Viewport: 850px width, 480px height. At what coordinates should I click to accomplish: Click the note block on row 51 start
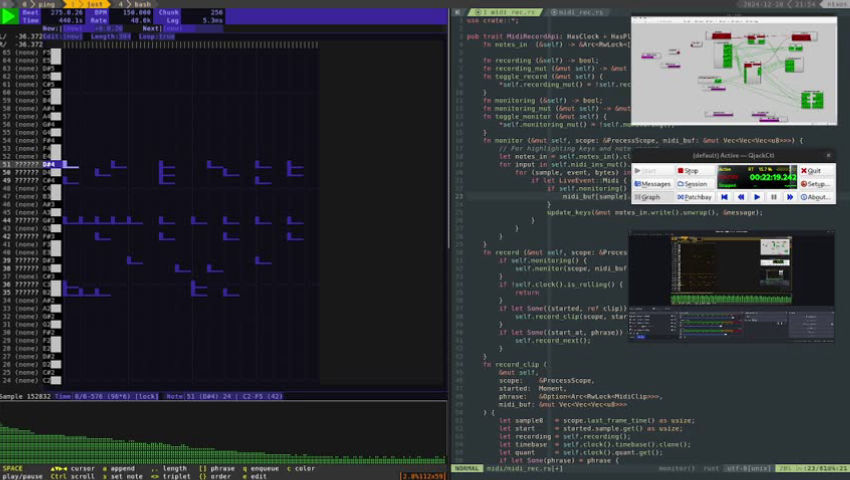coord(70,164)
